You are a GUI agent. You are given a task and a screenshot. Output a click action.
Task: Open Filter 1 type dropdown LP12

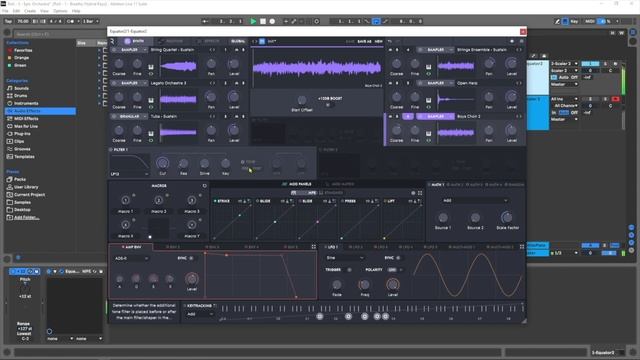[x=129, y=174]
